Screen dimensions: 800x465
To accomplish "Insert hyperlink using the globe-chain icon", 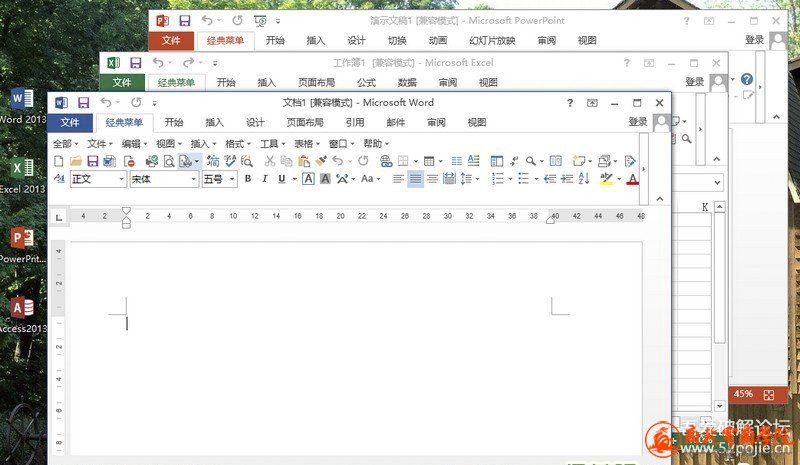I will tap(386, 161).
